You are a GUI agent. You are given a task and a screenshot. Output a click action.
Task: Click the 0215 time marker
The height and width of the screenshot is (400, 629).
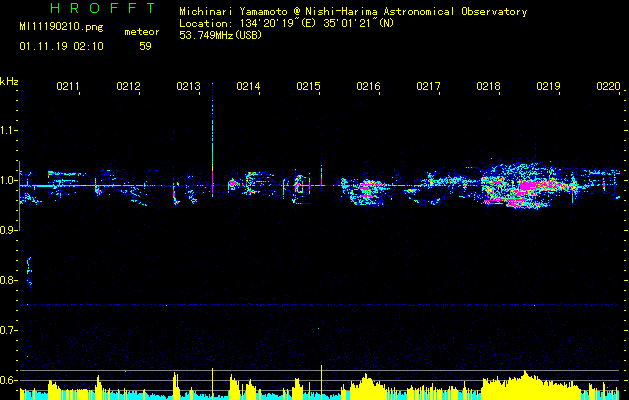[308, 86]
